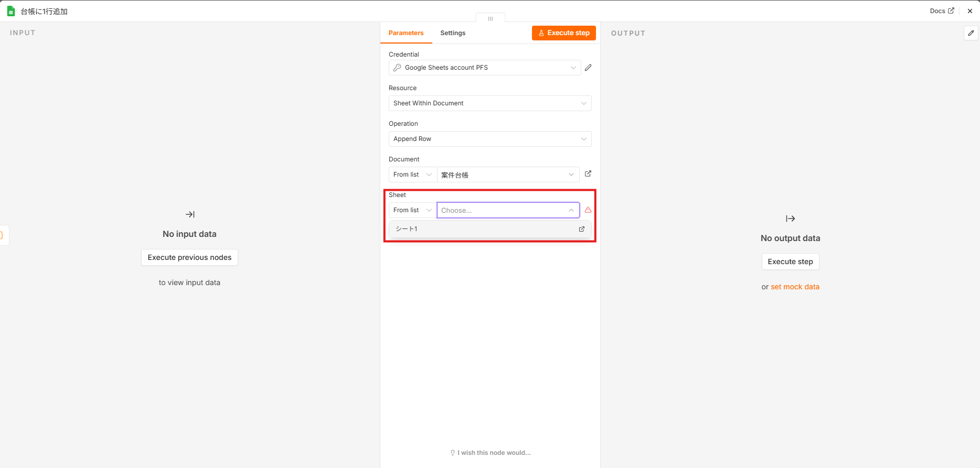
Task: Edit the Google Sheets credential pencil icon
Action: tap(588, 68)
